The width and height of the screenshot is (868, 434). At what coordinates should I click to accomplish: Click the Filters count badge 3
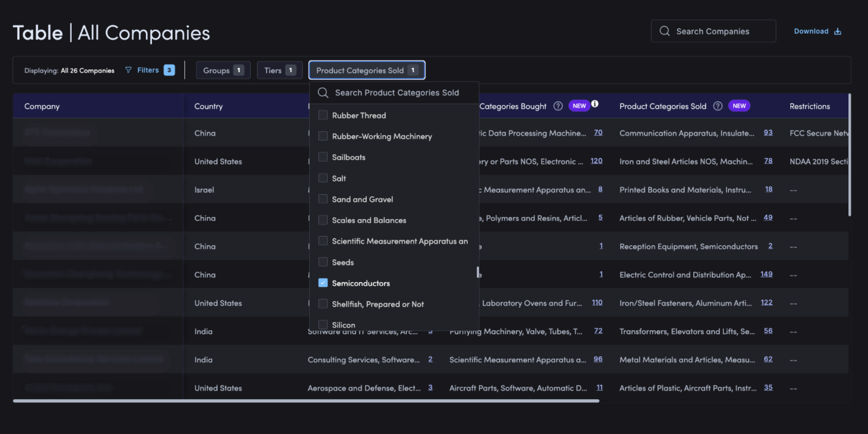[169, 70]
